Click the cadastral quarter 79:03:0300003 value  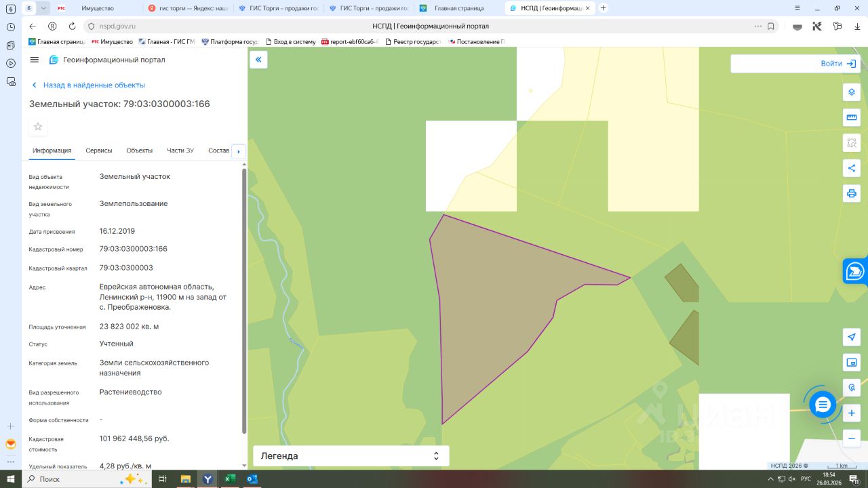[126, 268]
